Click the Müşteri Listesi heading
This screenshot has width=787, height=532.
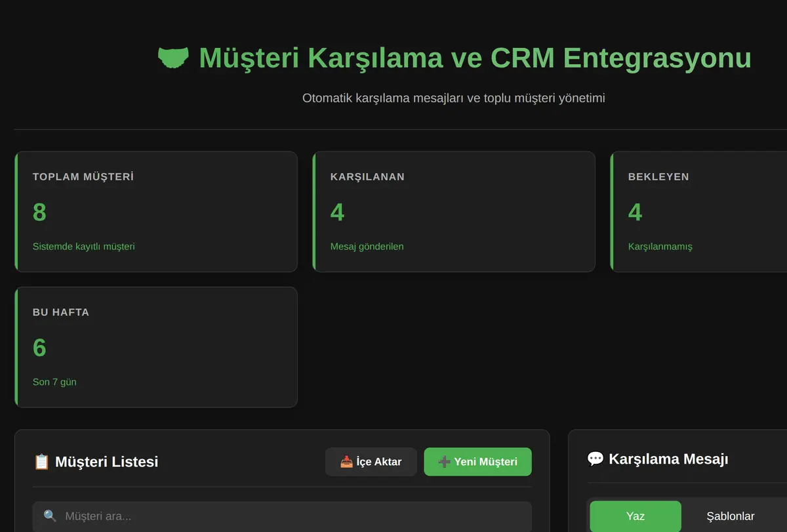[x=106, y=462]
